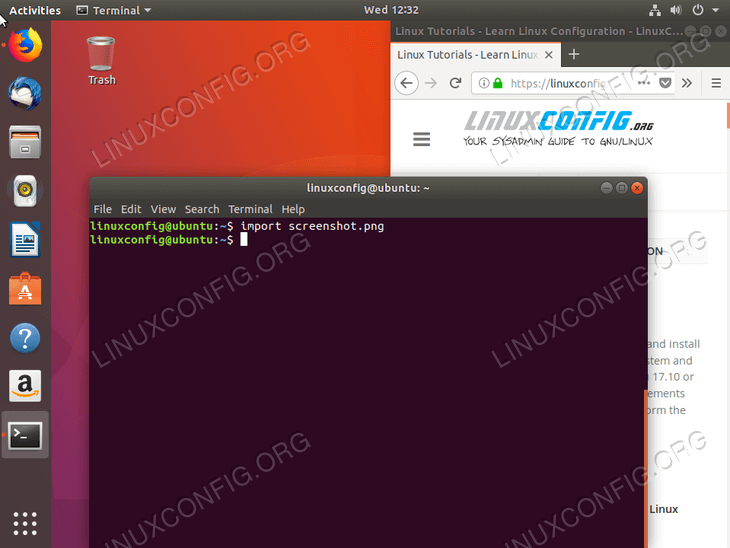Click the terminal title linuxconfig@ubuntu: ~

tap(368, 188)
